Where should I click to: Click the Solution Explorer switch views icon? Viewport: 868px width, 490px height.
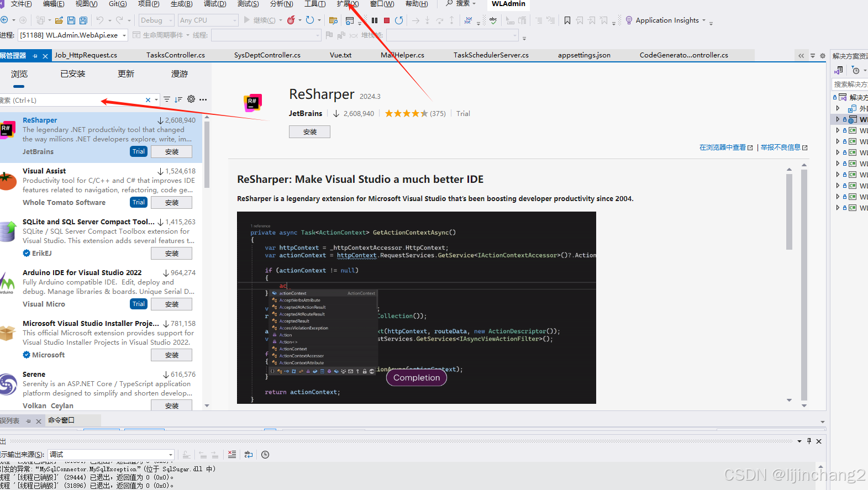(x=839, y=70)
